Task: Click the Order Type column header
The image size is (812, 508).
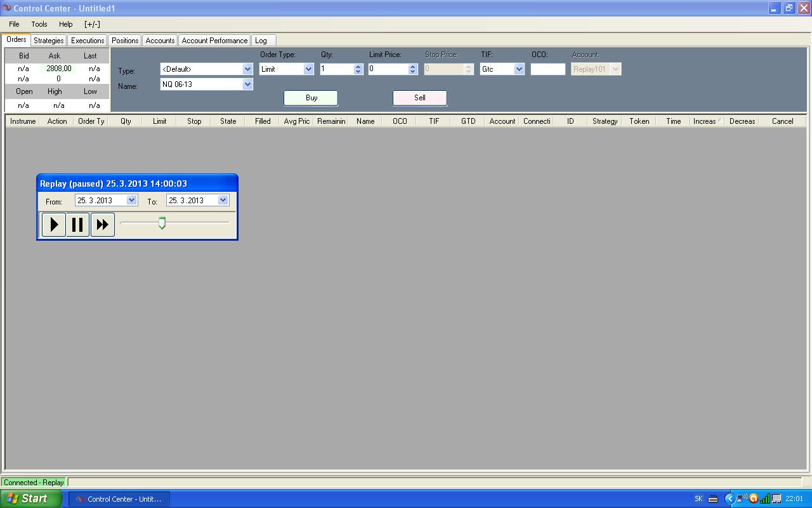Action: coord(91,121)
